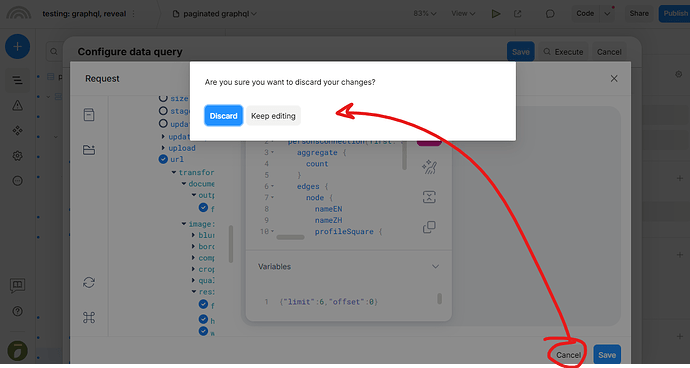Click the keyboard shortcuts command icon

(89, 317)
